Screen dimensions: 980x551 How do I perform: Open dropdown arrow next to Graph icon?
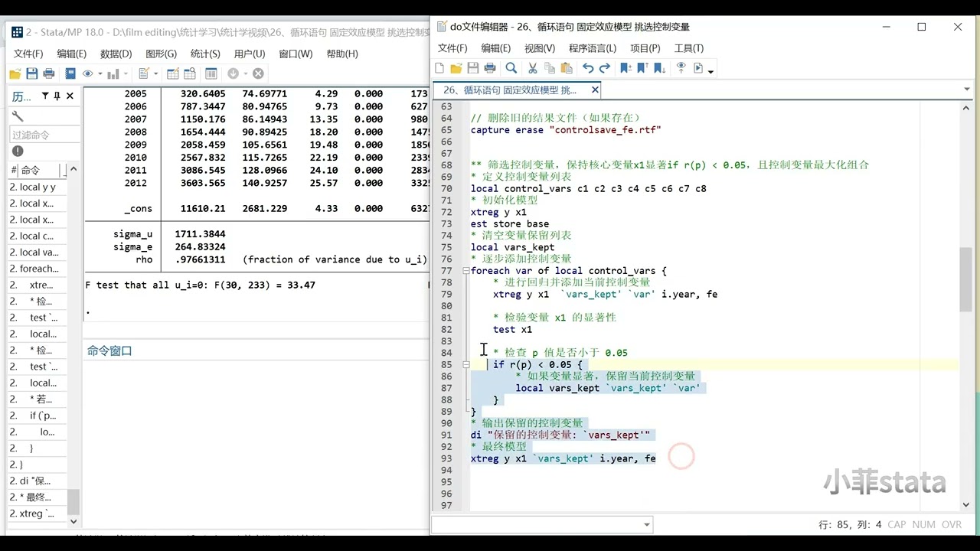click(x=125, y=74)
